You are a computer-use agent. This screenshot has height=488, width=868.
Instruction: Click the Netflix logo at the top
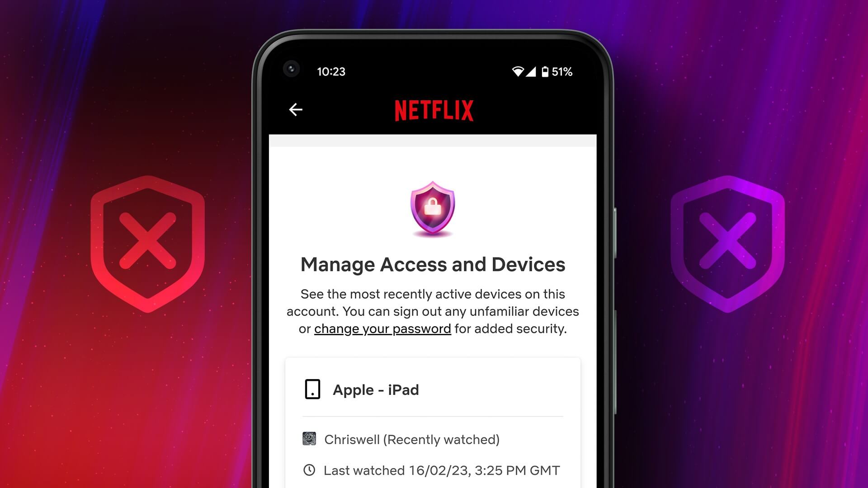pos(434,110)
